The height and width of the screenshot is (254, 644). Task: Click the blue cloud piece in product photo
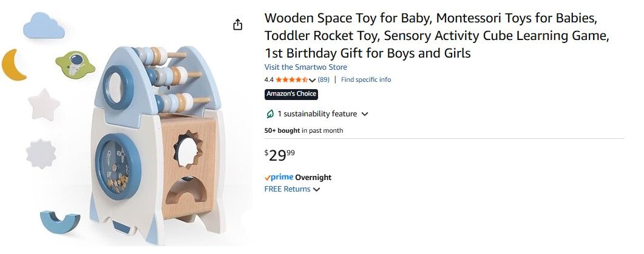(44, 24)
